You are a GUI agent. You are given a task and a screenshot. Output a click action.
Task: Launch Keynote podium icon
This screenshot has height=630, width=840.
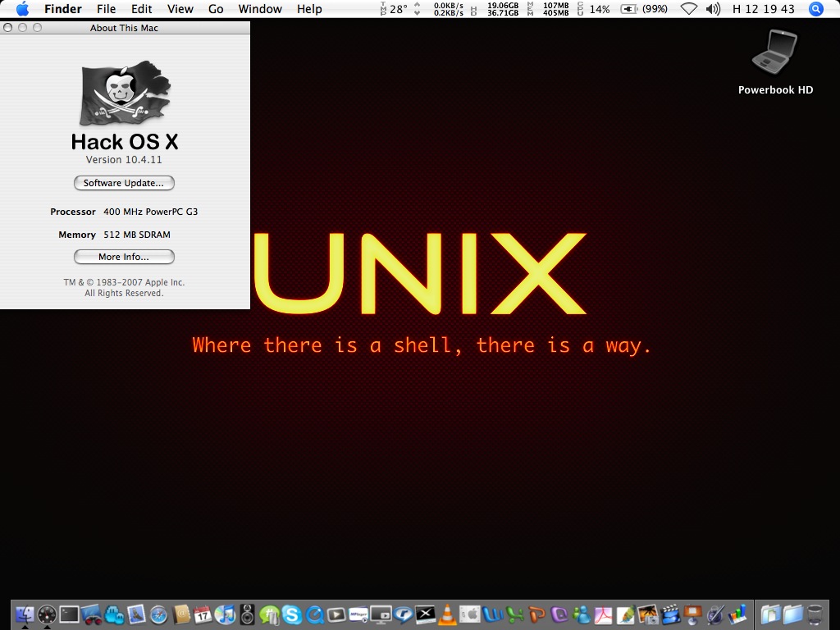click(x=692, y=614)
